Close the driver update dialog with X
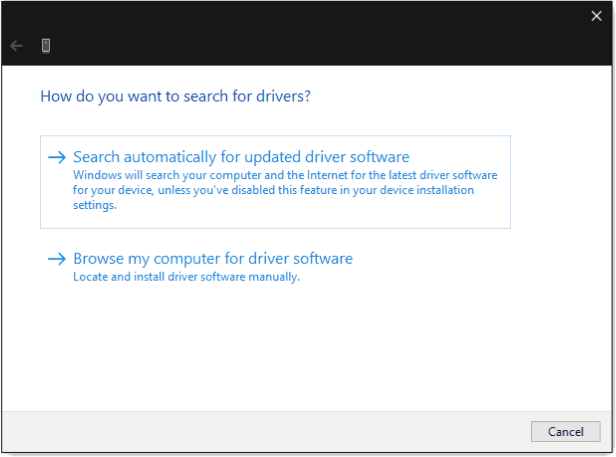This screenshot has height=457, width=616. coord(597,15)
